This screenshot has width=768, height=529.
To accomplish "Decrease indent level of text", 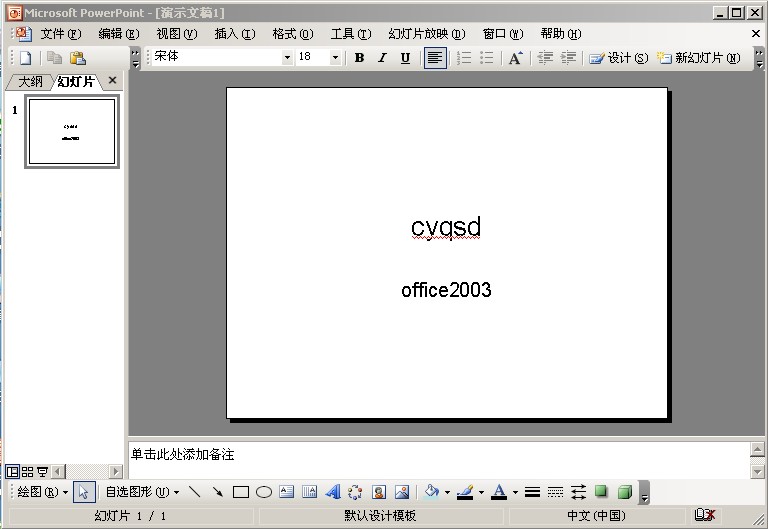I will click(x=545, y=58).
